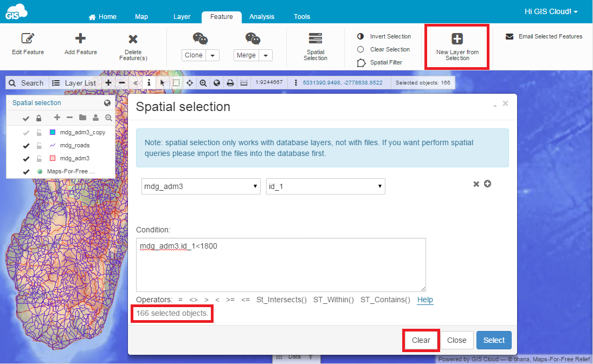Switch to the Analysis tab

pyautogui.click(x=262, y=17)
